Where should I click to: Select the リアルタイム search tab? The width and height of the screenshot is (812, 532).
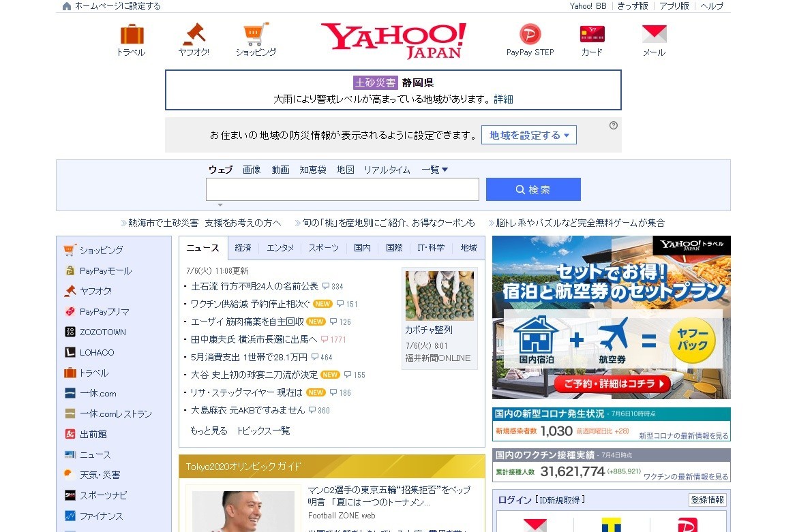pos(387,170)
